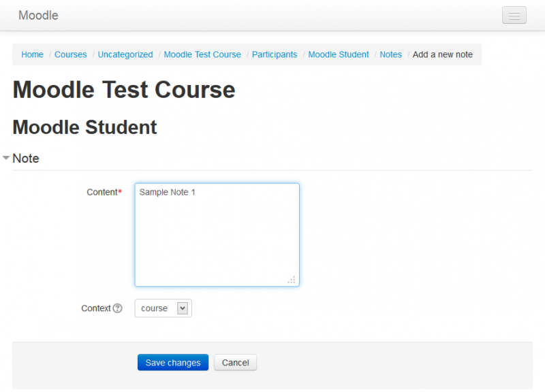
Task: Open the Context dropdown showing course
Action: coord(163,308)
